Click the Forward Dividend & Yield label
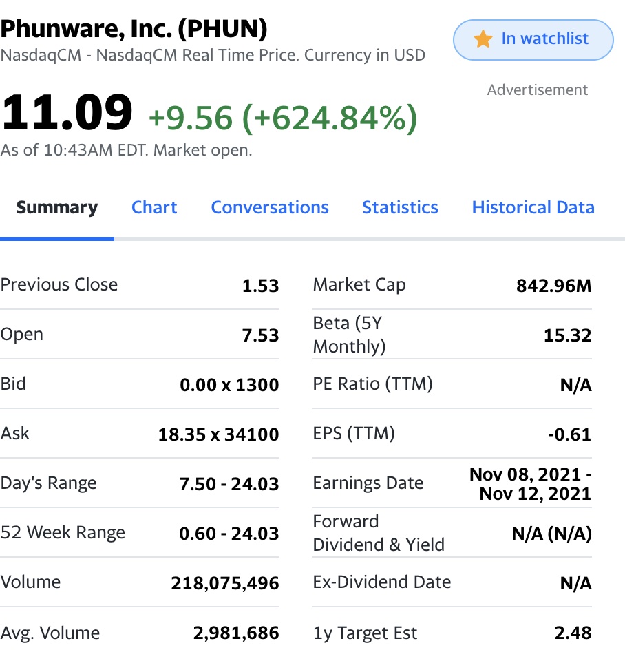Viewport: 625px width, 672px height. tap(379, 533)
